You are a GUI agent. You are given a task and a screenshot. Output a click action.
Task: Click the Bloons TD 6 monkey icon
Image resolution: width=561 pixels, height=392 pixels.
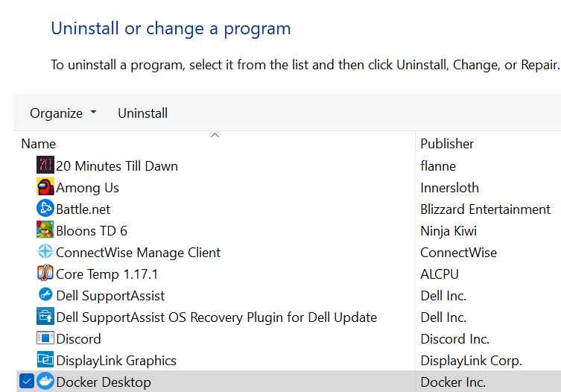click(x=45, y=230)
